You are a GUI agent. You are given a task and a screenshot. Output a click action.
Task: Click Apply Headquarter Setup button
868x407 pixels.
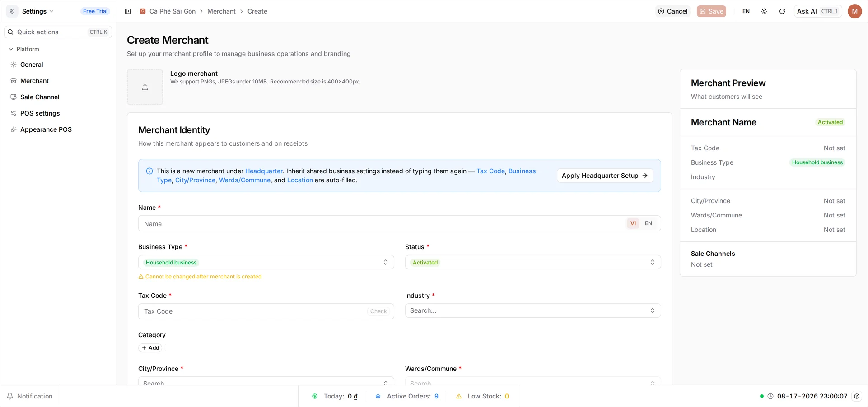605,176
